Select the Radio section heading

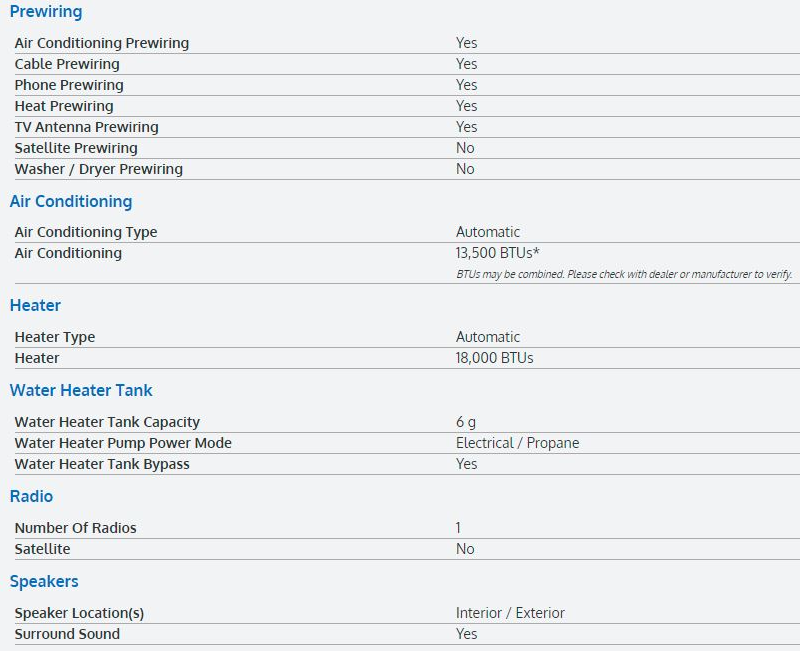click(31, 496)
